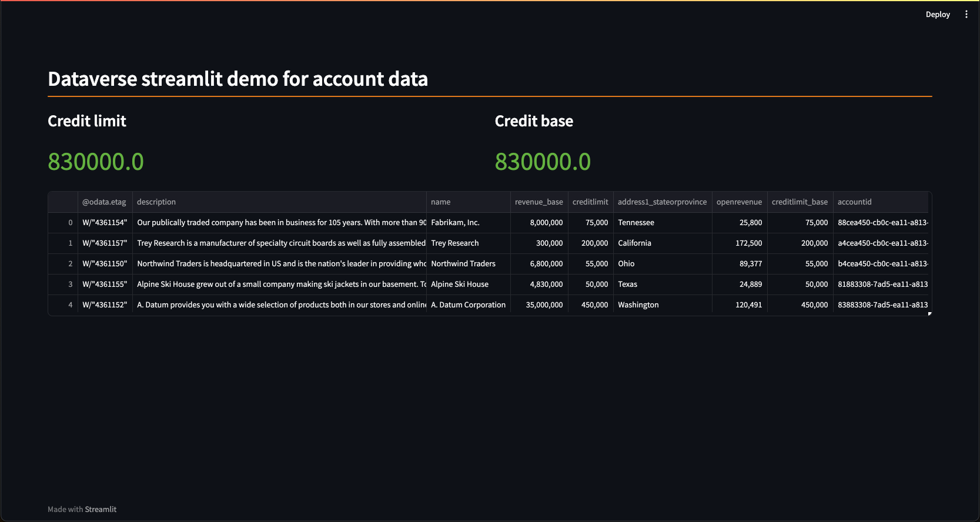Select the Tennessee state cell
Viewport: 980px width, 522px height.
(663, 223)
